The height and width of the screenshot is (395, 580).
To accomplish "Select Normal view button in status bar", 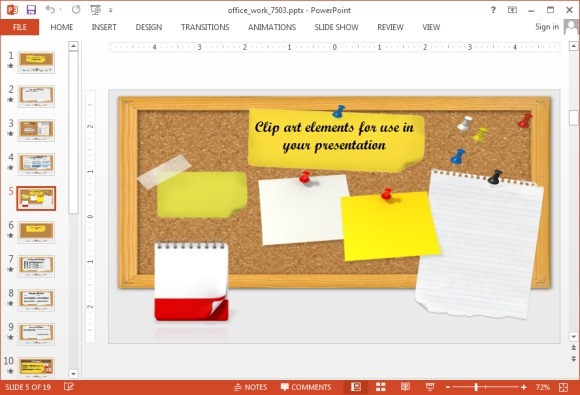I will click(x=356, y=387).
